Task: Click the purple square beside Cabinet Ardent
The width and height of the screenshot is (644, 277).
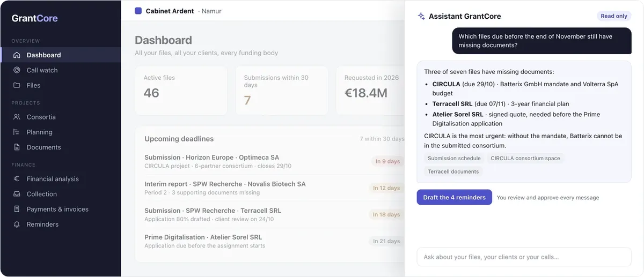Action: click(138, 11)
